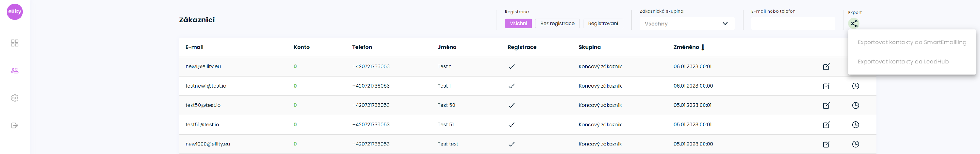Open the settings gear in the sidebar
This screenshot has width=980, height=154.
(x=14, y=98)
